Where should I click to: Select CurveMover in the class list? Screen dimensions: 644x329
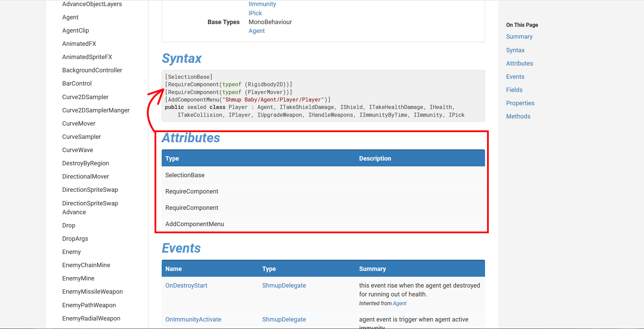(x=78, y=123)
